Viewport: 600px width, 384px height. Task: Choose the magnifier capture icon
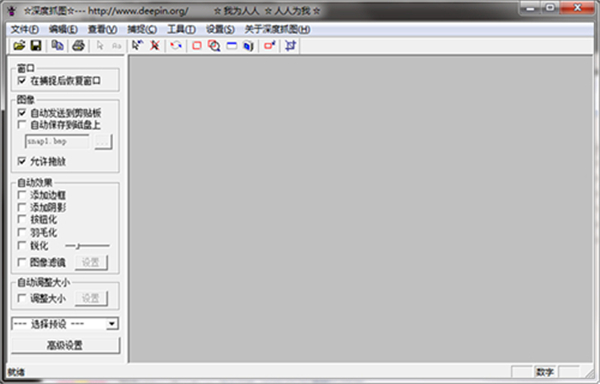(x=214, y=46)
